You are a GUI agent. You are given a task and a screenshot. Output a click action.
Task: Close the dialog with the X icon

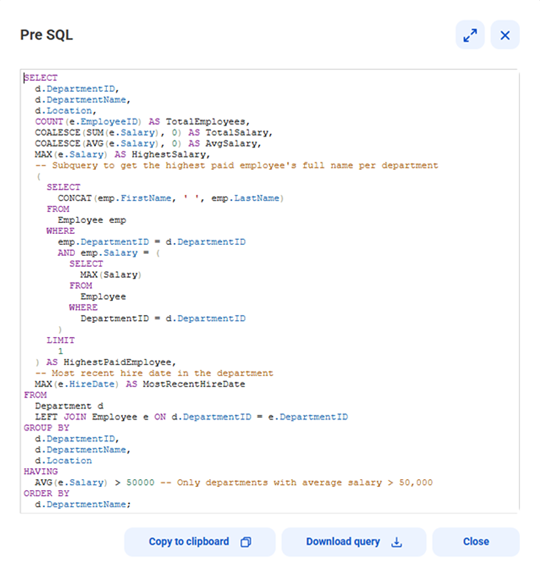505,35
